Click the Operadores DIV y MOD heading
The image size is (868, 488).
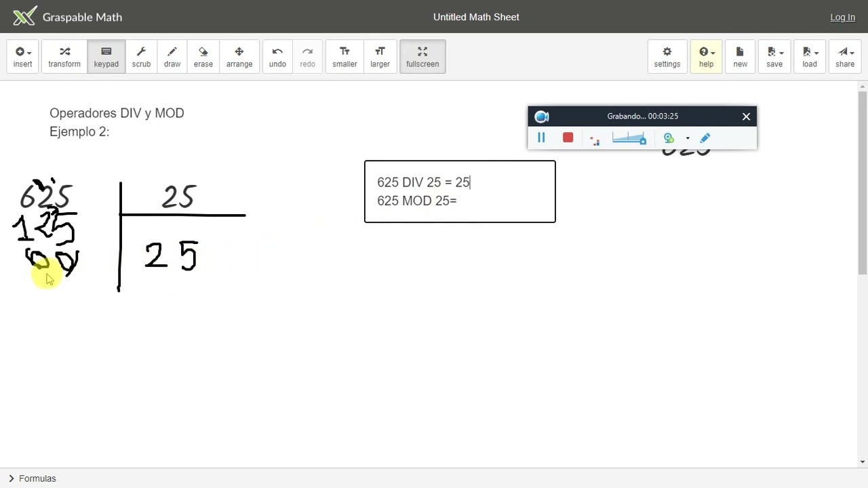(x=117, y=113)
